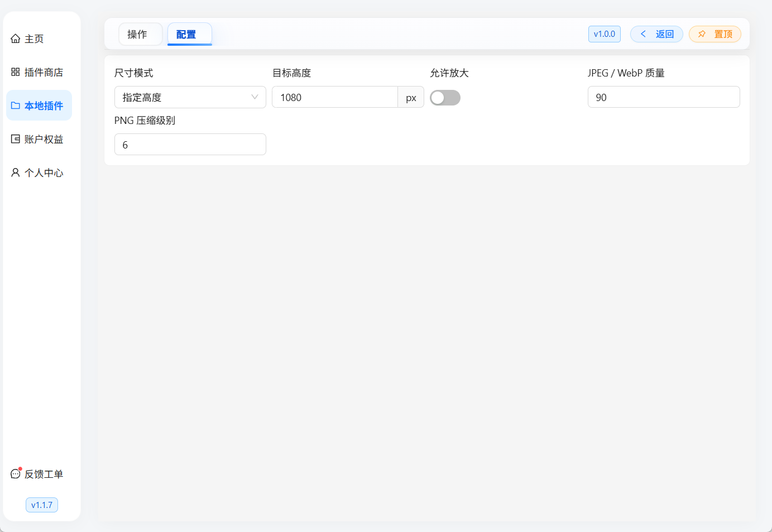
Task: Click the pin icon on 置顶
Action: pyautogui.click(x=702, y=34)
